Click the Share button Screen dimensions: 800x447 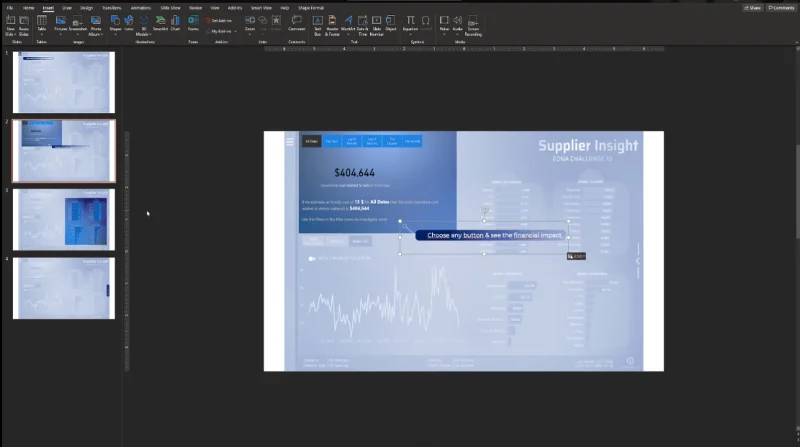[753, 8]
